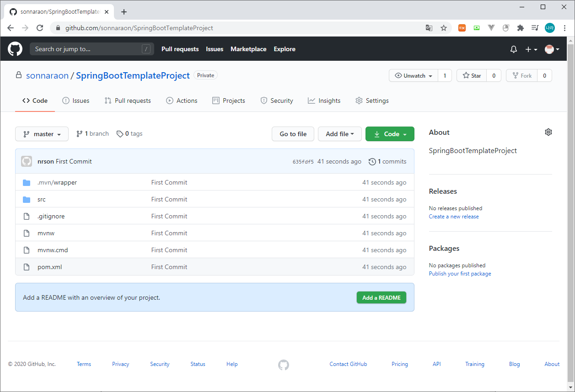
Task: Switch to the Issues repository tab
Action: [76, 101]
